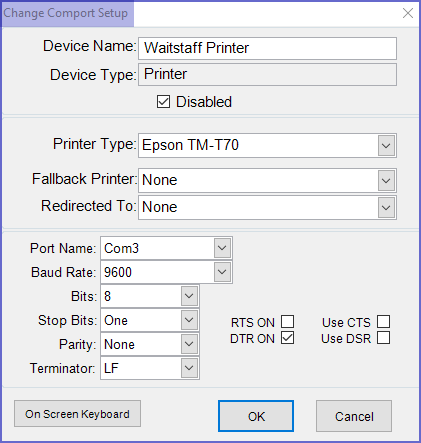Open the Terminator dropdown
The height and width of the screenshot is (443, 421).
pos(189,368)
